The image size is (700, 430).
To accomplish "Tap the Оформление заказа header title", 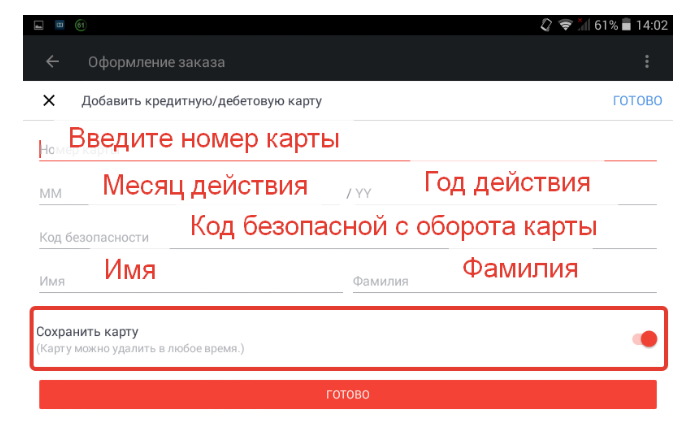I will pyautogui.click(x=156, y=62).
